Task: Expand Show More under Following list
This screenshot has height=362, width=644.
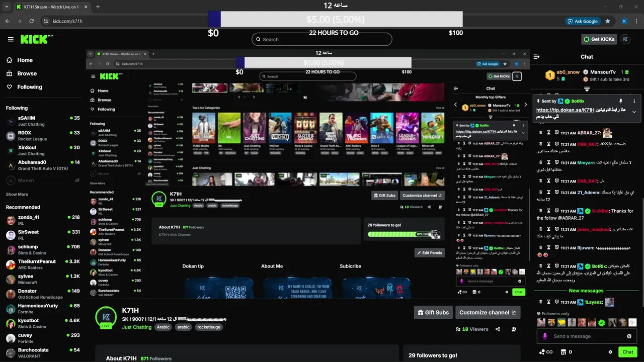Action: tap(17, 194)
